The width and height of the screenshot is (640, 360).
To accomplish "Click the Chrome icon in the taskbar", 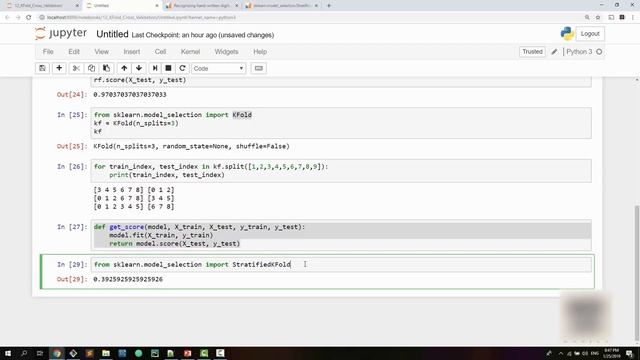I will tap(57, 353).
